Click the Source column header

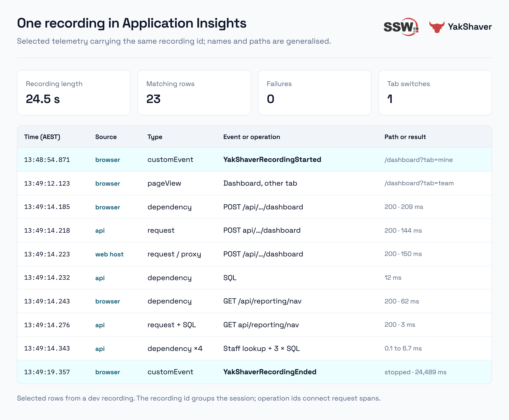pyautogui.click(x=106, y=137)
